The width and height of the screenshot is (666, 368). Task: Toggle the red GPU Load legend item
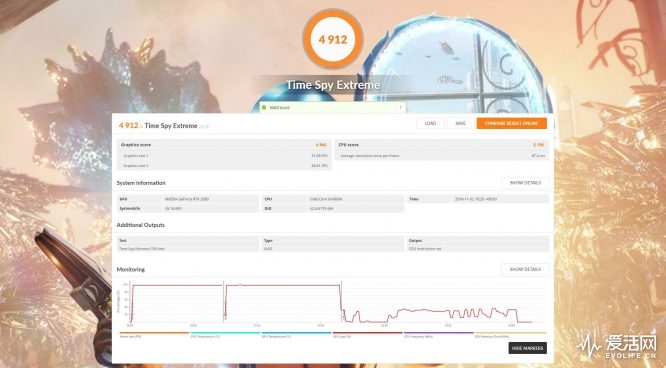pos(367,335)
